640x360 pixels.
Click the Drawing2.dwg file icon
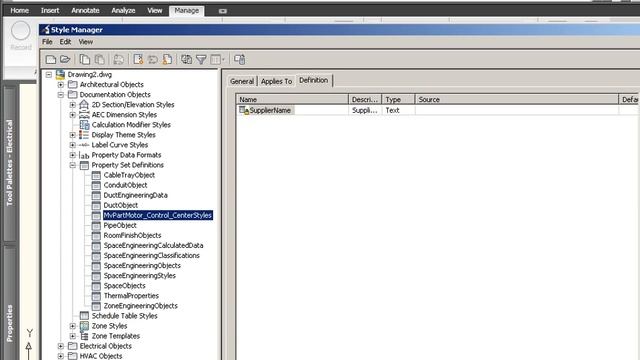(x=60, y=75)
